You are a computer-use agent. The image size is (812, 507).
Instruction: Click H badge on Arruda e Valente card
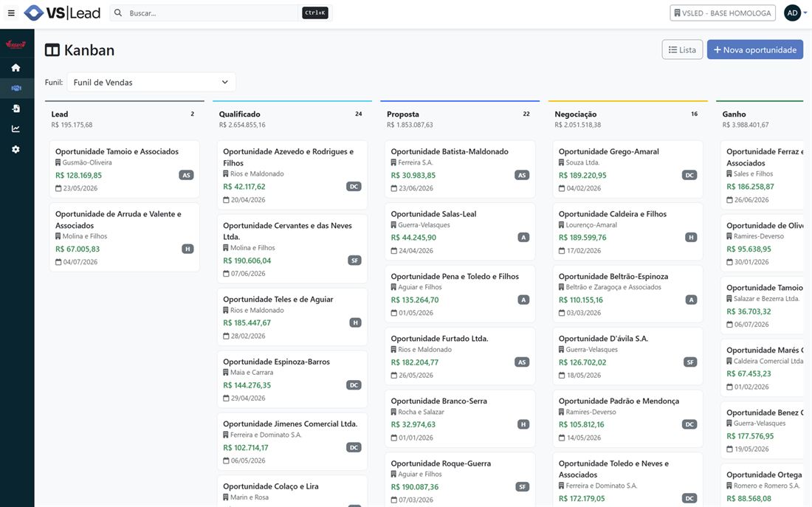click(187, 249)
